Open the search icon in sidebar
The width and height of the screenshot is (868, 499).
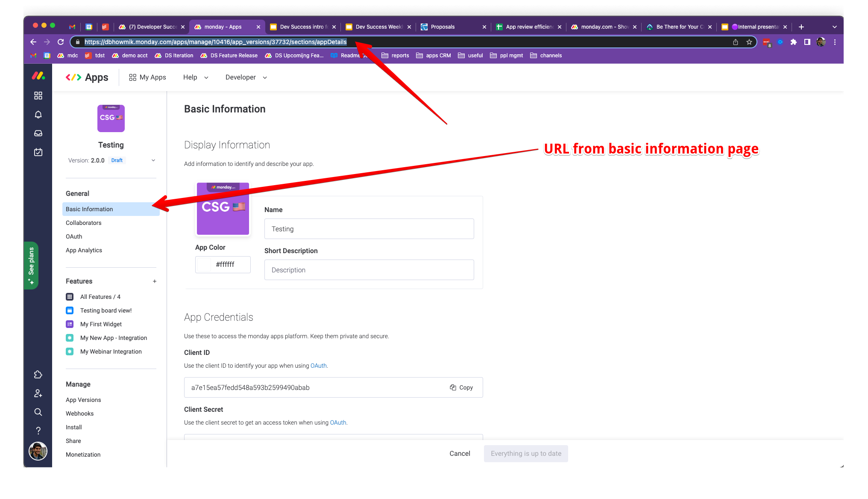pyautogui.click(x=38, y=412)
